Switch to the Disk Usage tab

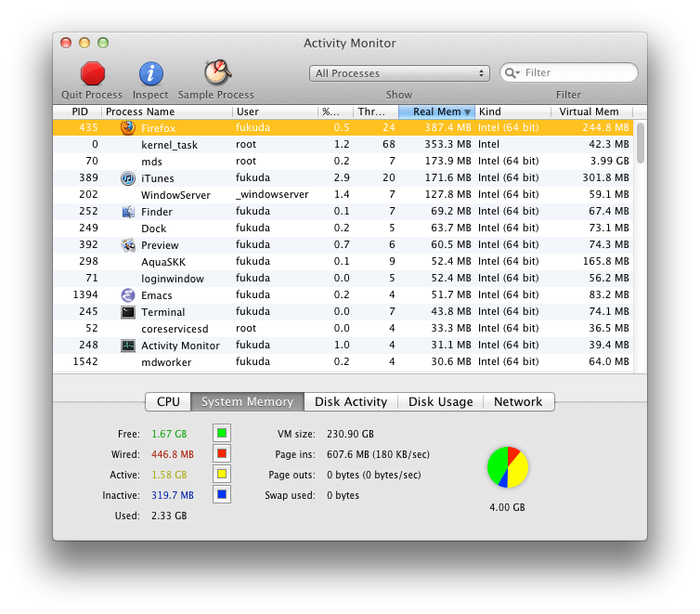point(441,401)
